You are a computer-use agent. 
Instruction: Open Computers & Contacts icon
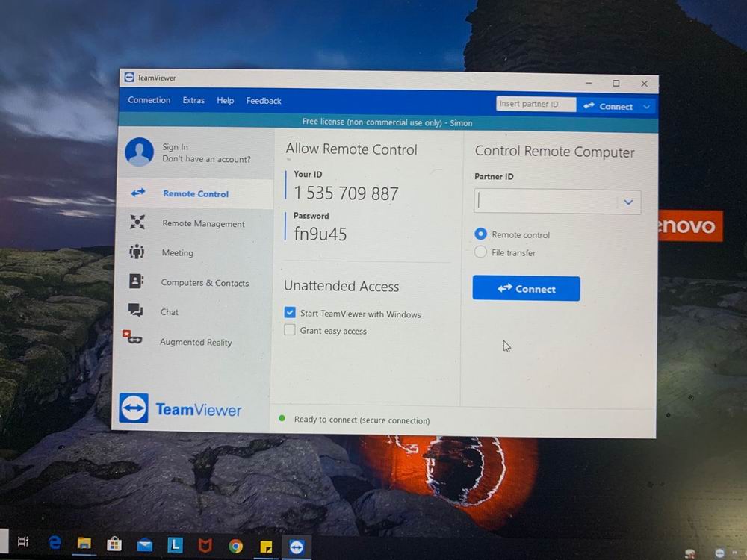[136, 281]
